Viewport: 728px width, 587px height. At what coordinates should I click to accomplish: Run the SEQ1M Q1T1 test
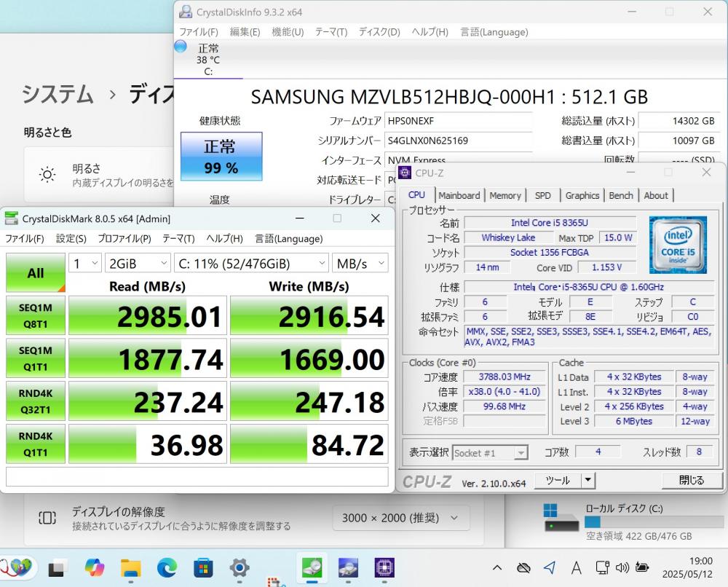(36, 358)
